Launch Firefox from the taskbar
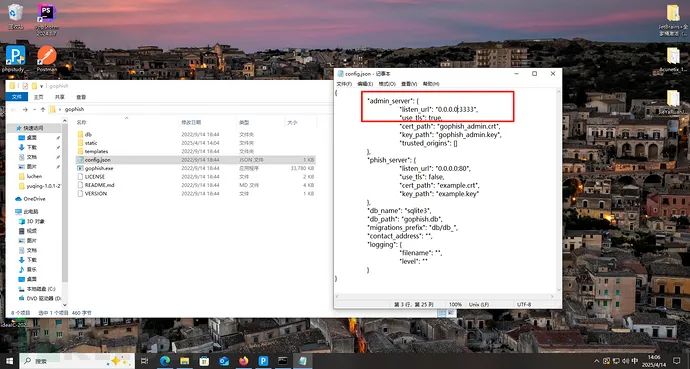 tap(244, 361)
